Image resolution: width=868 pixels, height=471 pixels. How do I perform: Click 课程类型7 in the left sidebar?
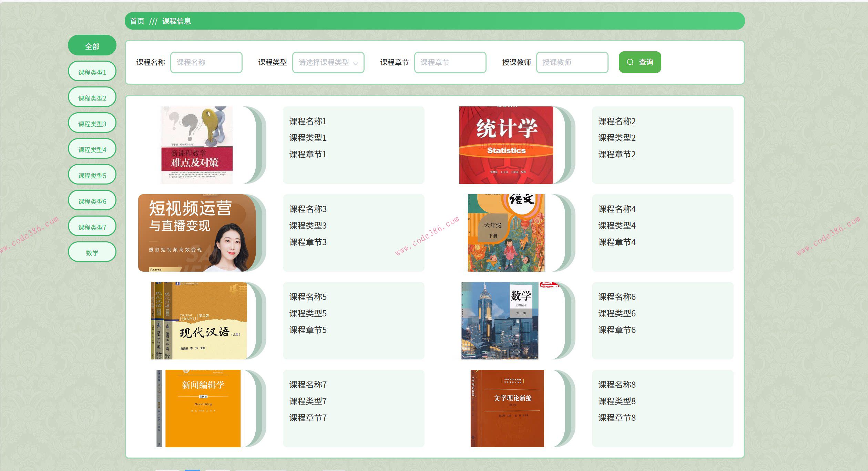click(92, 226)
